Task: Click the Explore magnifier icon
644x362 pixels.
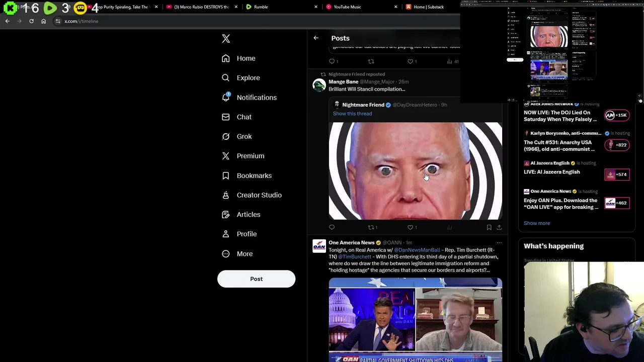Action: (226, 78)
